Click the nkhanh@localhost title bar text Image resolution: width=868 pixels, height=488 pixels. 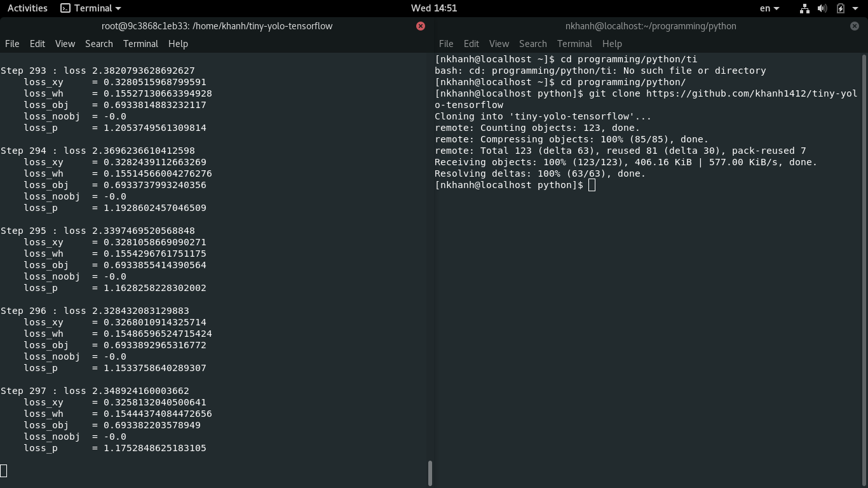click(x=651, y=26)
